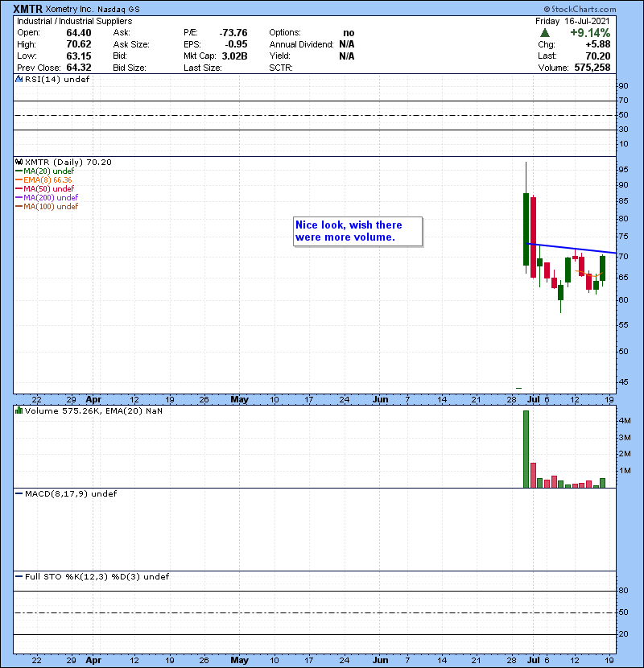Image resolution: width=644 pixels, height=668 pixels.
Task: Click the brown MA(100) legend dash
Action: (x=19, y=207)
